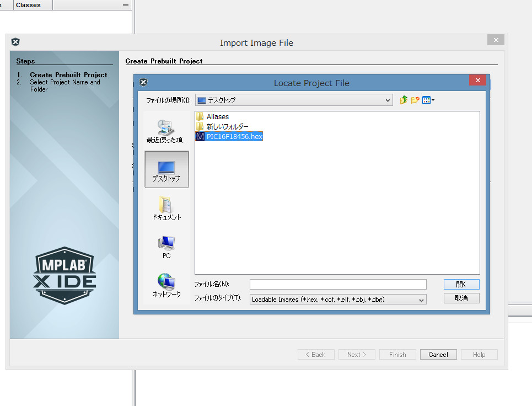
Task: Close the Locate Project File dialog
Action: coord(478,80)
